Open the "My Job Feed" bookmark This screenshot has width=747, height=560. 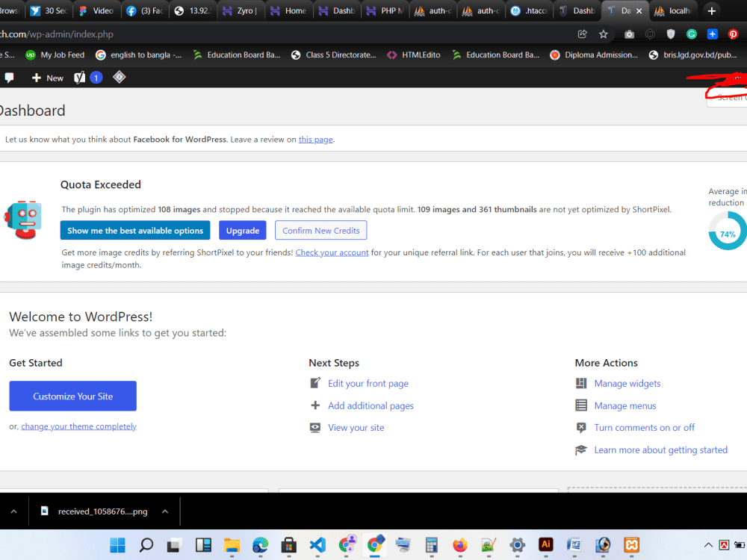55,55
